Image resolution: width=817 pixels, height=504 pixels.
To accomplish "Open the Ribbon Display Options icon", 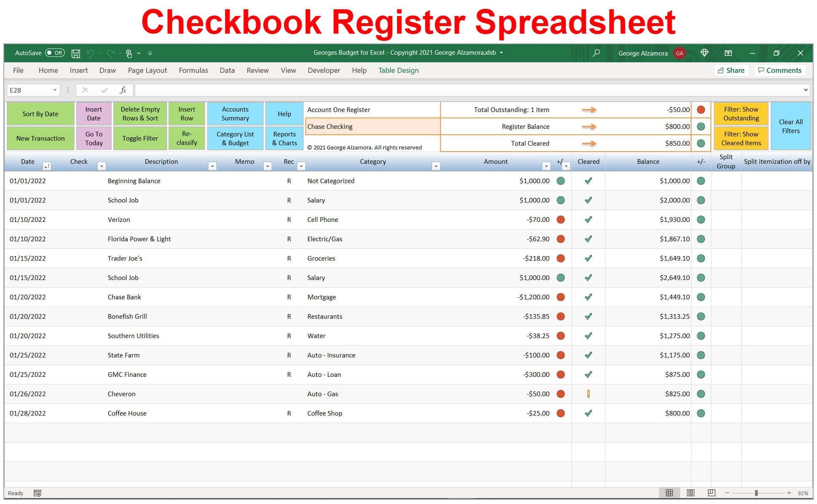I will point(728,53).
